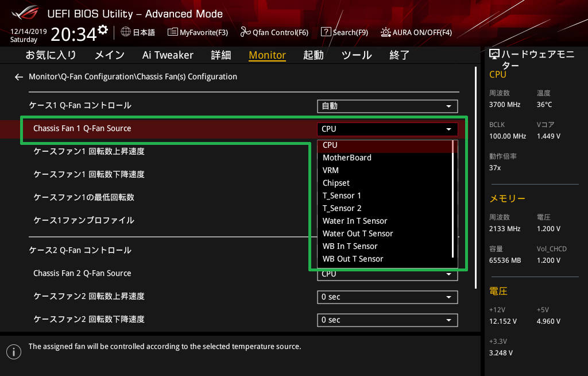Switch to the メイン tab
This screenshot has width=588, height=376.
tap(110, 55)
